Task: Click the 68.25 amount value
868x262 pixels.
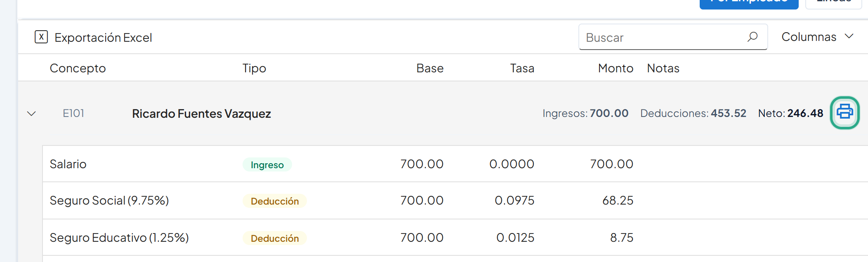Action: [x=618, y=200]
